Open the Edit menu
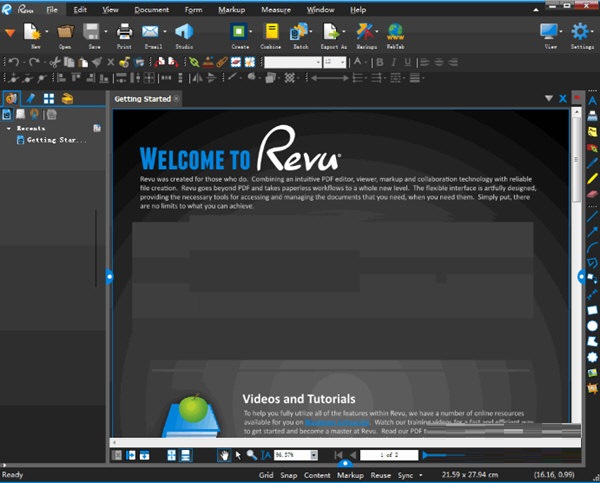Viewport: 600px width, 483px height. (80, 10)
